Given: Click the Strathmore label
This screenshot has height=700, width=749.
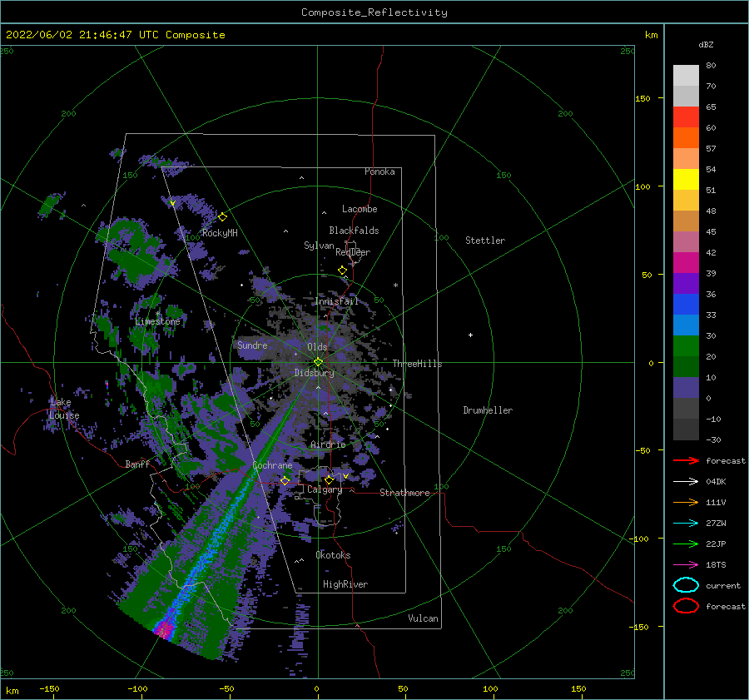Looking at the screenshot, I should coord(404,493).
